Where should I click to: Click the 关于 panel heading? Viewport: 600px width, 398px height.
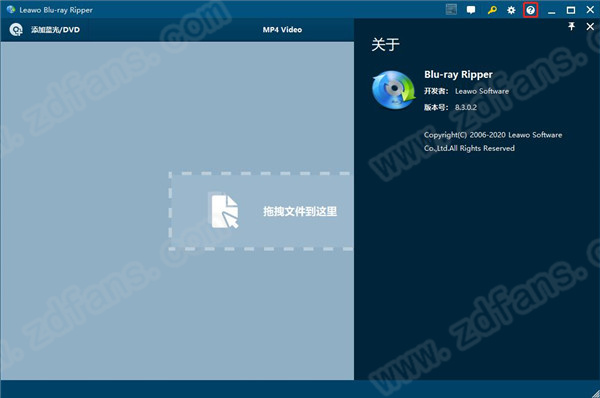[385, 44]
